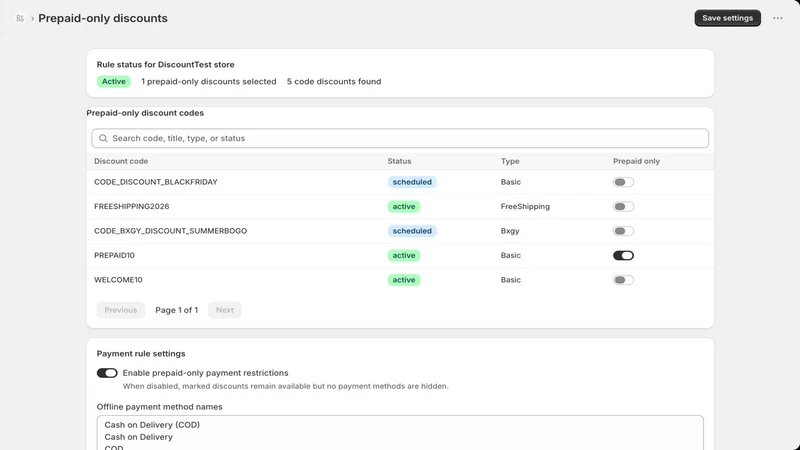Click the Discount code column header
The image size is (800, 450).
[121, 161]
